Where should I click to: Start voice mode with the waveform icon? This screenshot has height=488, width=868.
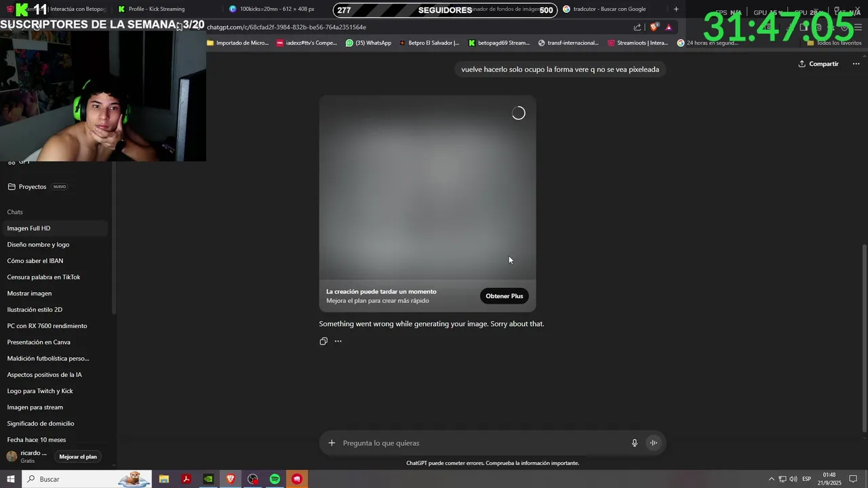click(654, 443)
